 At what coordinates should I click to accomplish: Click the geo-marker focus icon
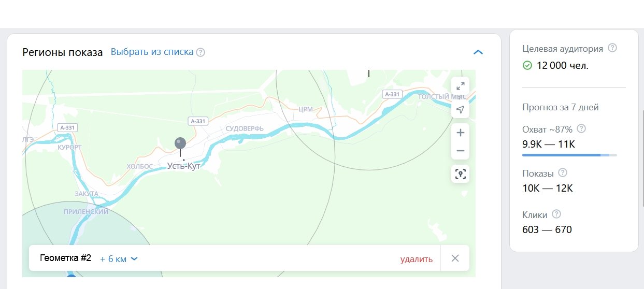[x=460, y=174]
